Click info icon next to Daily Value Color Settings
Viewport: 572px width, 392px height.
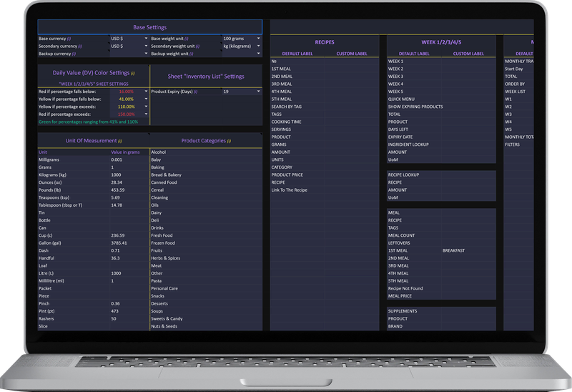click(x=133, y=74)
